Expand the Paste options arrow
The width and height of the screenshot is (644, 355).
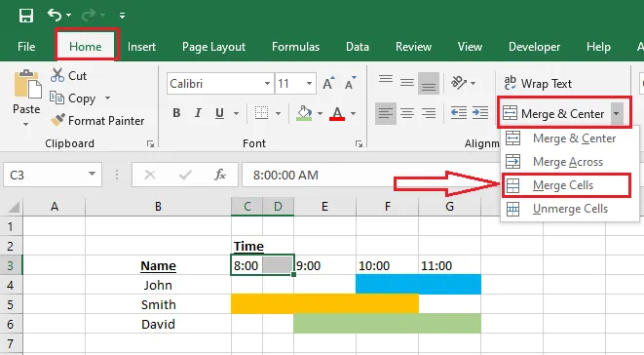pos(26,124)
